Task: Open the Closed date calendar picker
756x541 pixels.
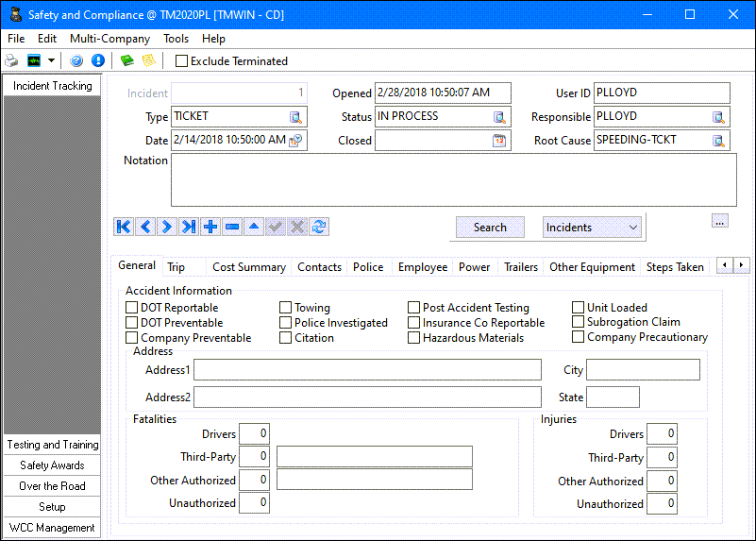Action: point(499,141)
